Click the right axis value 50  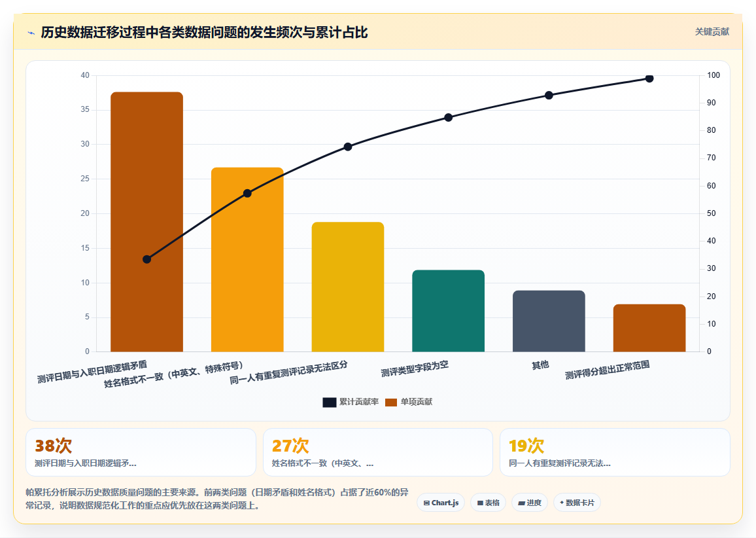[x=711, y=213]
